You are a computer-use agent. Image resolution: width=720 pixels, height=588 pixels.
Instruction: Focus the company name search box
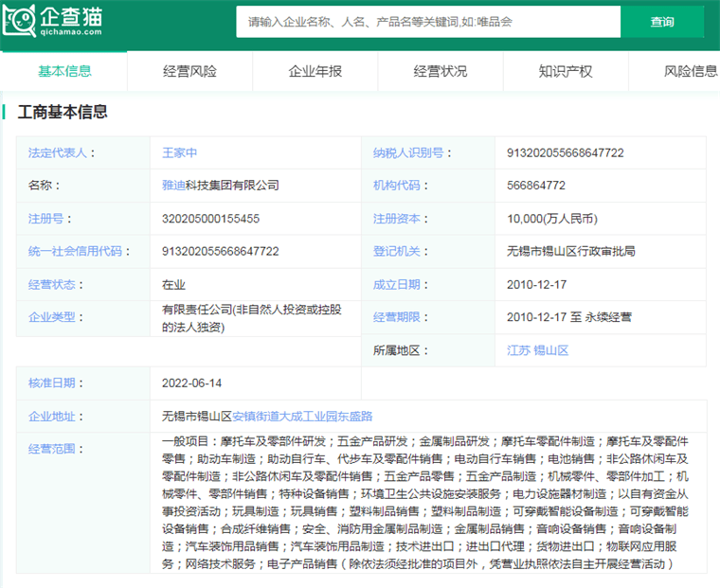428,21
